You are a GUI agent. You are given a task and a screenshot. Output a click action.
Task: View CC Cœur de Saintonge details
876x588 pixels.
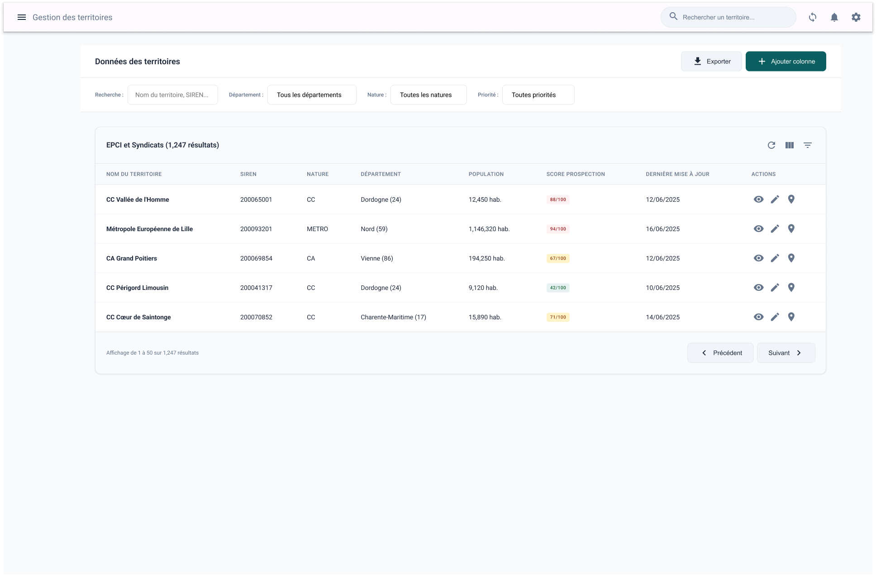pyautogui.click(x=759, y=317)
